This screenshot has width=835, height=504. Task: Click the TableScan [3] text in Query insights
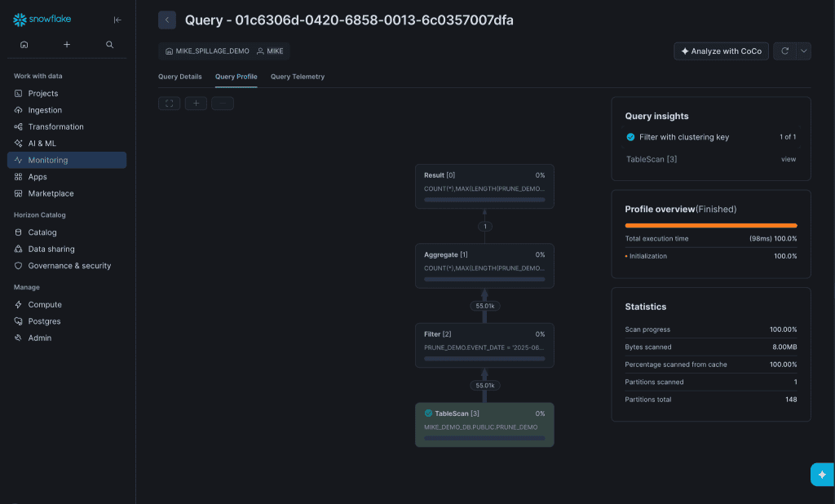tap(652, 159)
